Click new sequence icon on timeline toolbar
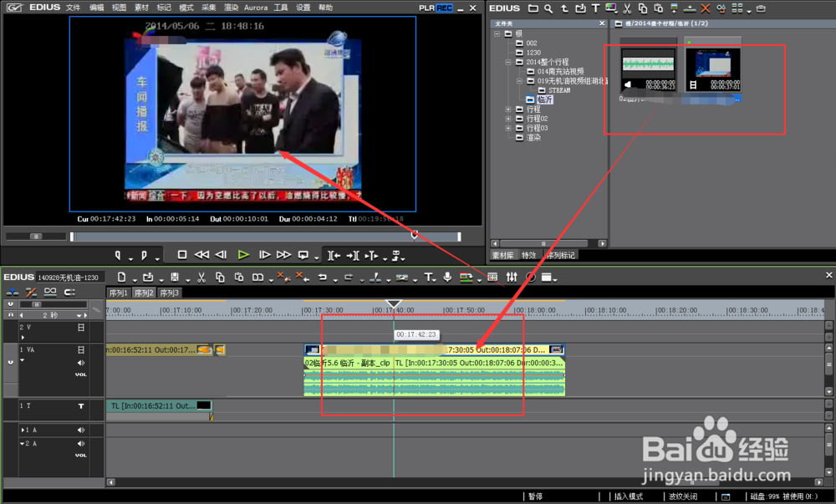 pyautogui.click(x=121, y=277)
